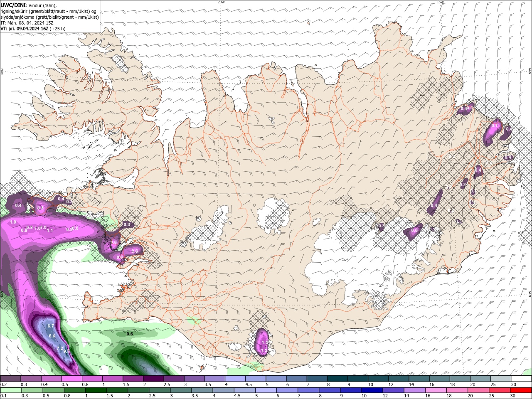Click the UWC/DINI model title text

(x=13, y=5)
